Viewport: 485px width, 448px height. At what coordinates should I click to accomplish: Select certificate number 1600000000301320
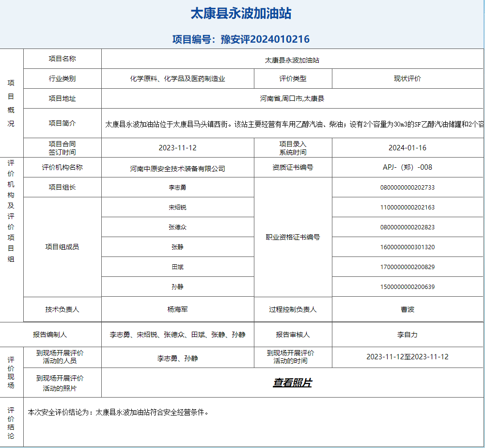coord(407,247)
